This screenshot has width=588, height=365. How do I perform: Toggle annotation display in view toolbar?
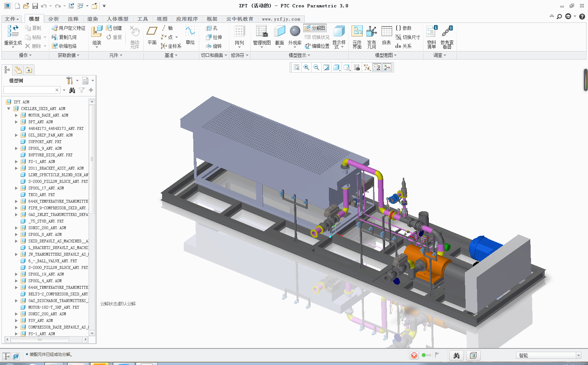pyautogui.click(x=377, y=67)
